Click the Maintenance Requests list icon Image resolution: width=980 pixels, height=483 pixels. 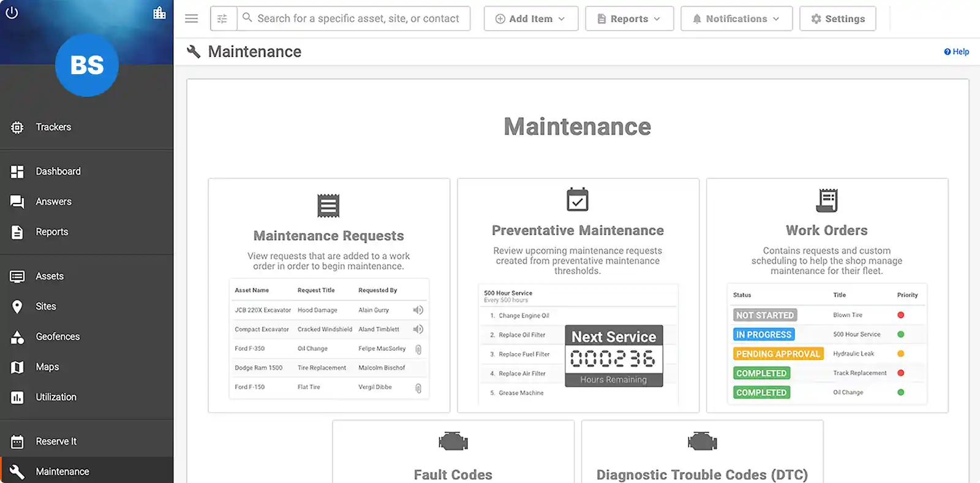pos(328,206)
